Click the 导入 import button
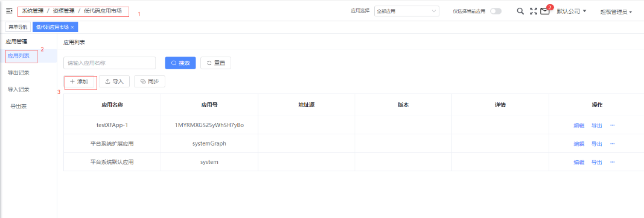The height and width of the screenshot is (218, 644). coord(115,81)
